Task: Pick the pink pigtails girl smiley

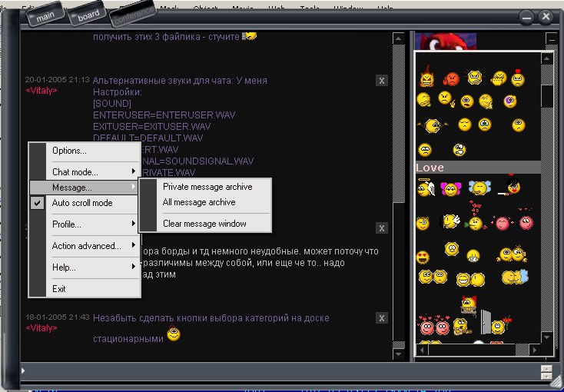Action: tap(451, 188)
